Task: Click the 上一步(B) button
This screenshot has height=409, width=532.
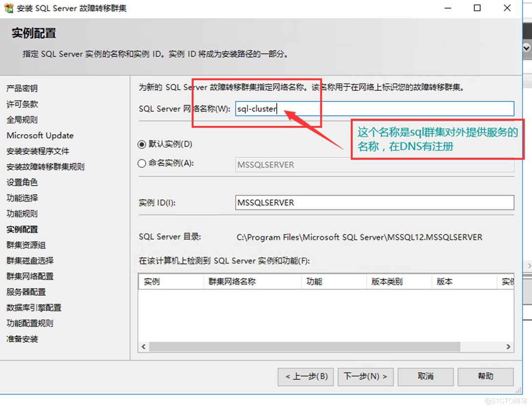Action: pos(305,376)
